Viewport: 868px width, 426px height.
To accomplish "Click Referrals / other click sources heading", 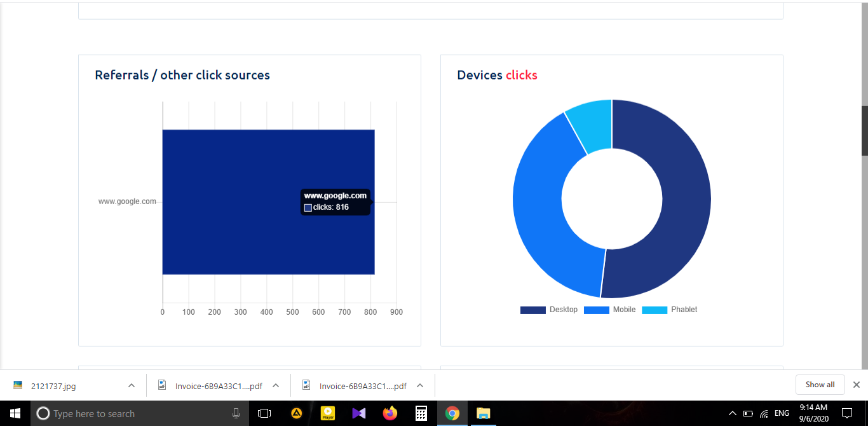I will (x=182, y=75).
